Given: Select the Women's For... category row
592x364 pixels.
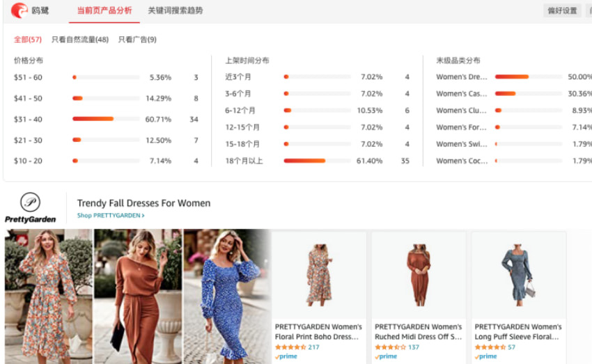Looking at the screenshot, I should point(514,127).
